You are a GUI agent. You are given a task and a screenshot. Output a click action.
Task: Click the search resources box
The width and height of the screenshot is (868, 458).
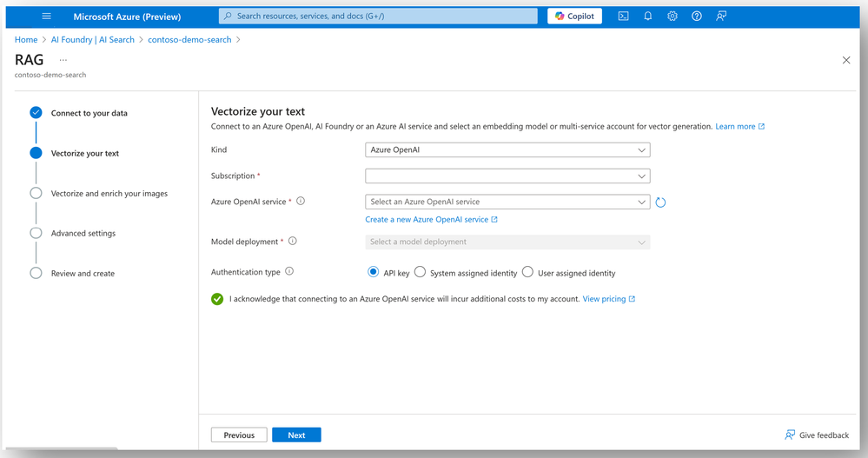(379, 16)
